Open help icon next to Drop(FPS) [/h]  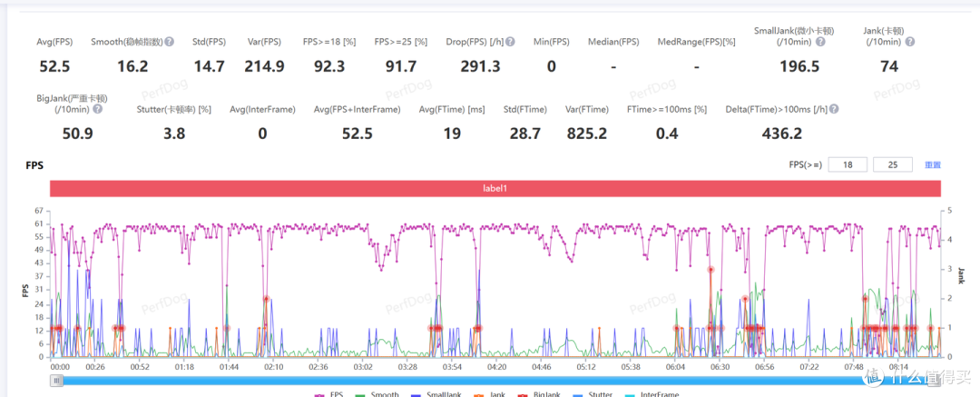point(511,42)
